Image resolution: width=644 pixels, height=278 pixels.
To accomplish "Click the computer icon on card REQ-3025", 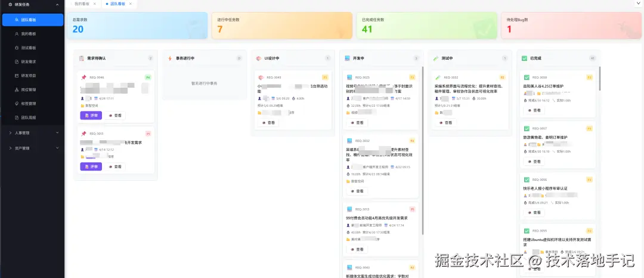I will tap(349, 77).
